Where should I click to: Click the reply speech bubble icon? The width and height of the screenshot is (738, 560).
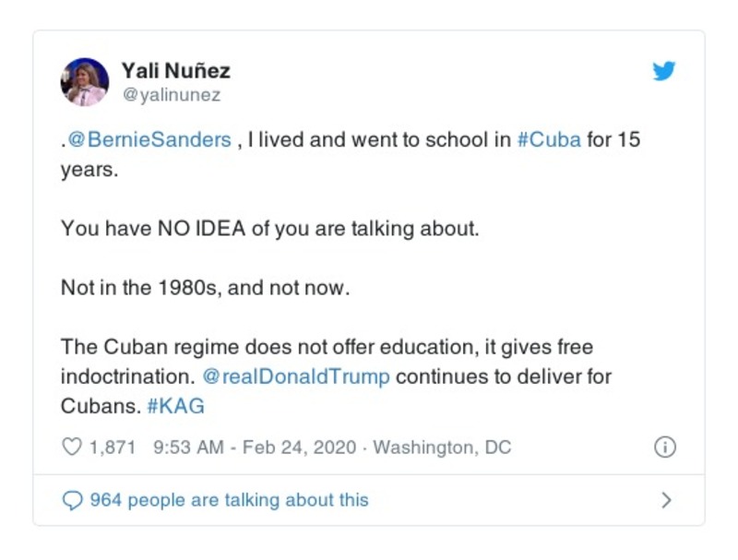click(72, 500)
